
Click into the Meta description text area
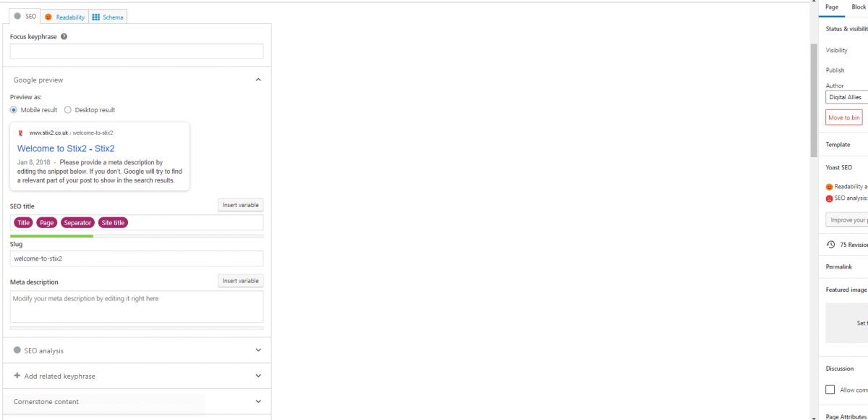[x=137, y=306]
